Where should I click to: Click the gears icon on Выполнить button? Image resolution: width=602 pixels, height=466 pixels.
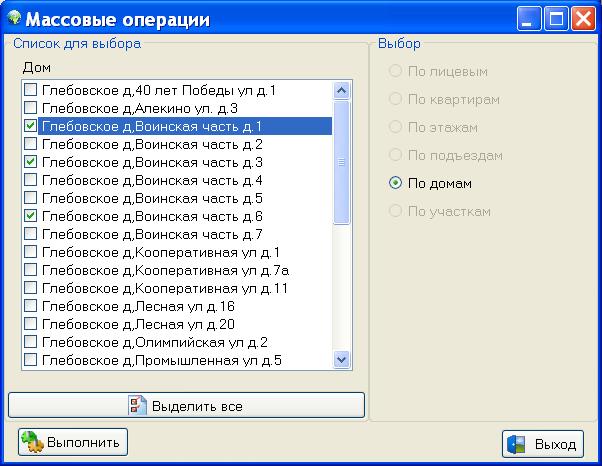[x=32, y=442]
